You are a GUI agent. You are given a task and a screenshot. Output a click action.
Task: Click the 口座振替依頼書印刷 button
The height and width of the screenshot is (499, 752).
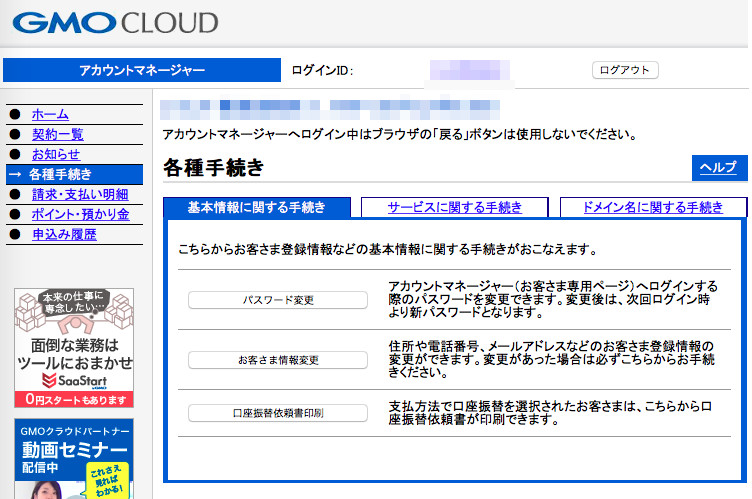coord(278,413)
